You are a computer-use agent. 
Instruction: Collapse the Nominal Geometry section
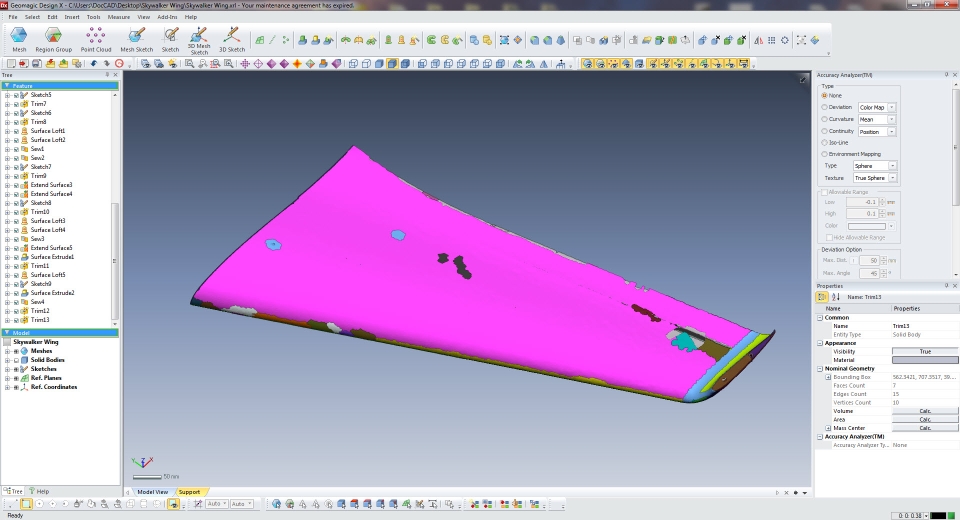(820, 369)
